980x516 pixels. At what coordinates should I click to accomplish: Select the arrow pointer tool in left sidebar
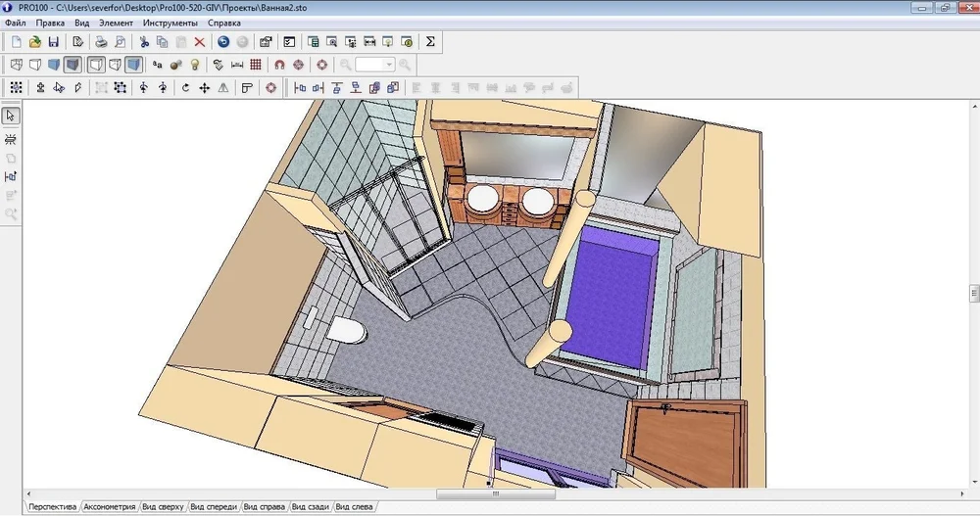coord(11,116)
